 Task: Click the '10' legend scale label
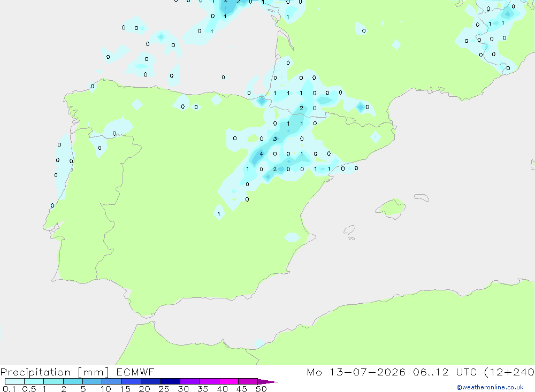click(x=106, y=389)
